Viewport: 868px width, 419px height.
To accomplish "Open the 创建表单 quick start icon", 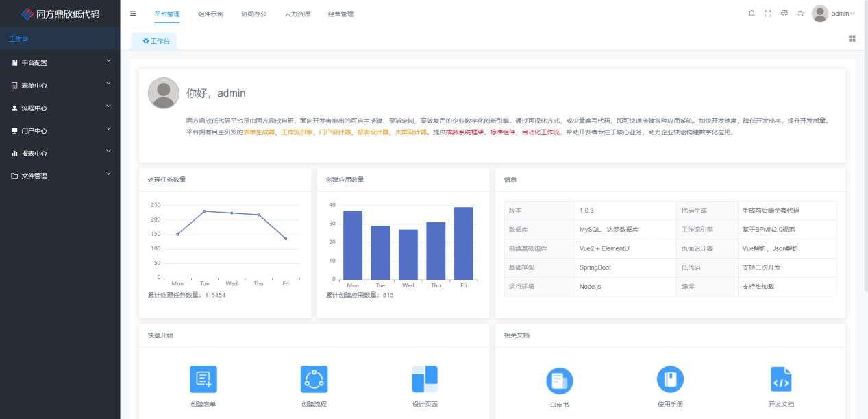I will [x=203, y=379].
